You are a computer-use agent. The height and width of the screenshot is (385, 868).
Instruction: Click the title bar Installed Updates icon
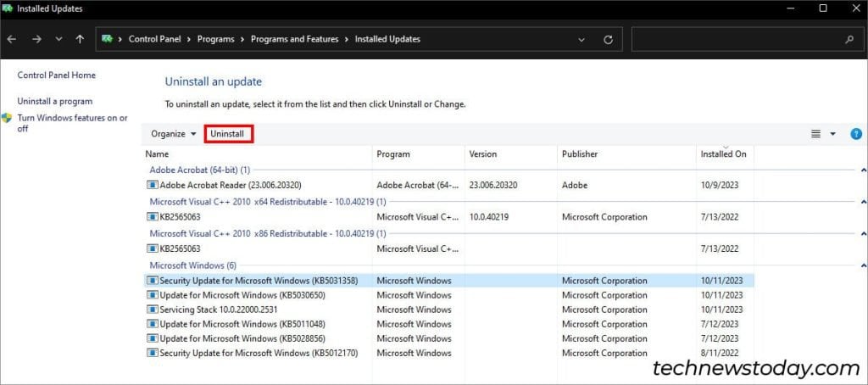(x=8, y=8)
